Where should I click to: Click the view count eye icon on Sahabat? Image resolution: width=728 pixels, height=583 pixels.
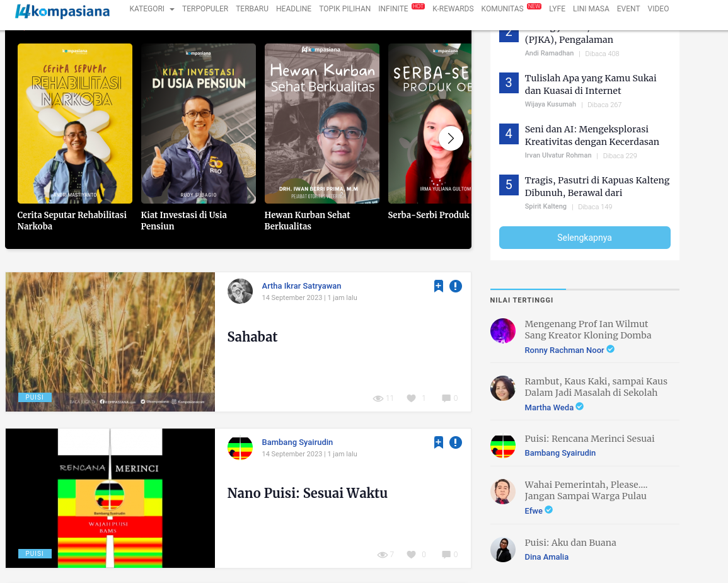click(x=378, y=398)
